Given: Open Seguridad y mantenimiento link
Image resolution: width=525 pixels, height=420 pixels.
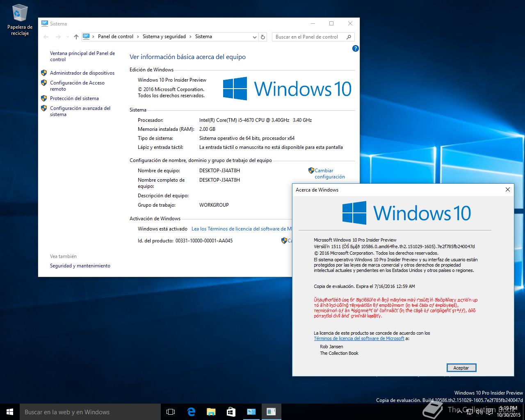Looking at the screenshot, I should [80, 266].
